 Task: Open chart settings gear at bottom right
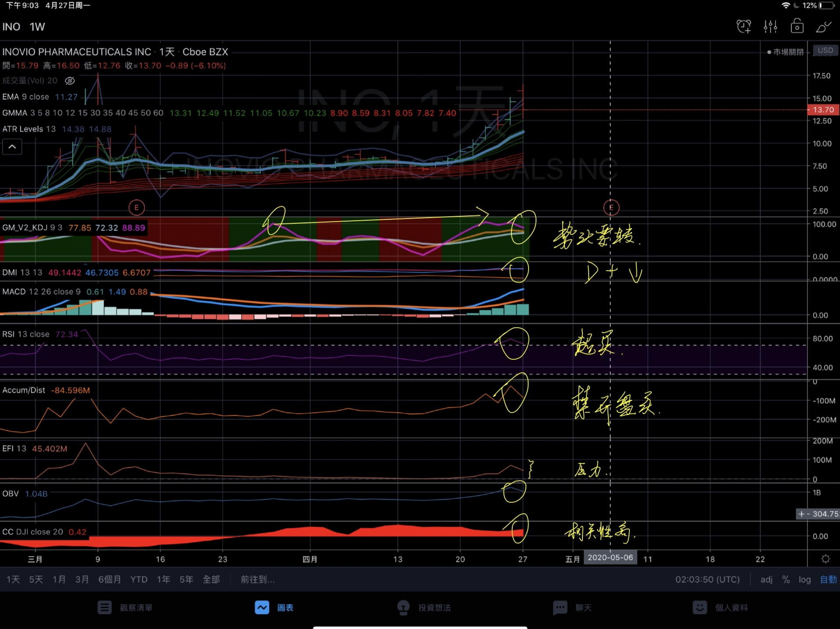point(826,559)
